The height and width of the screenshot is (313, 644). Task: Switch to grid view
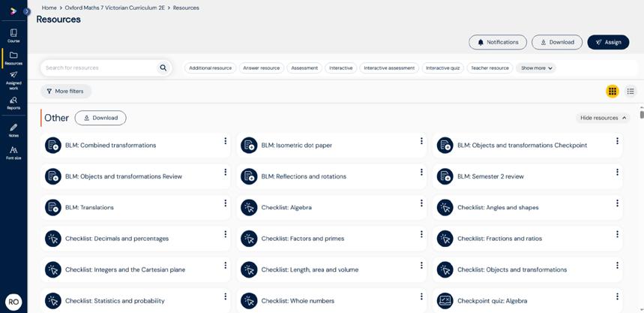pos(613,92)
